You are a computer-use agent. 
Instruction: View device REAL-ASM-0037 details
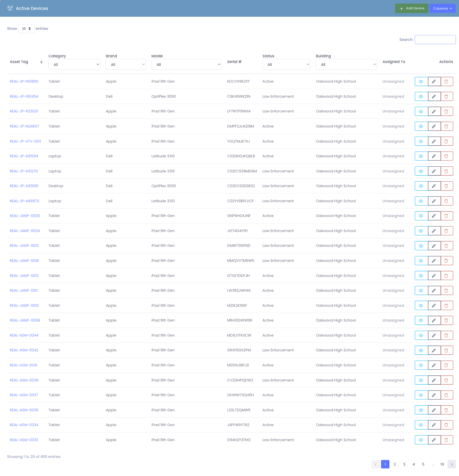tap(421, 395)
